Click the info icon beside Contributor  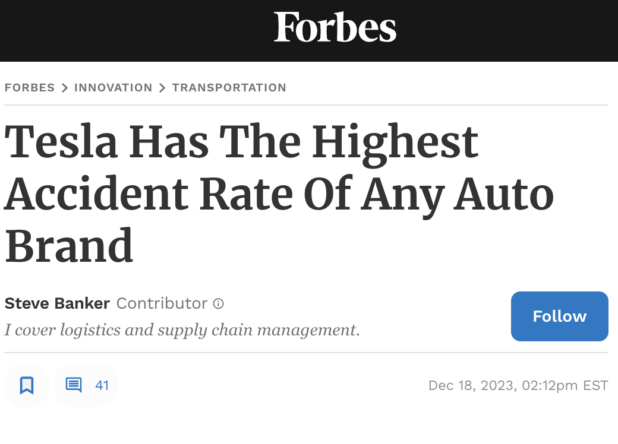point(219,303)
